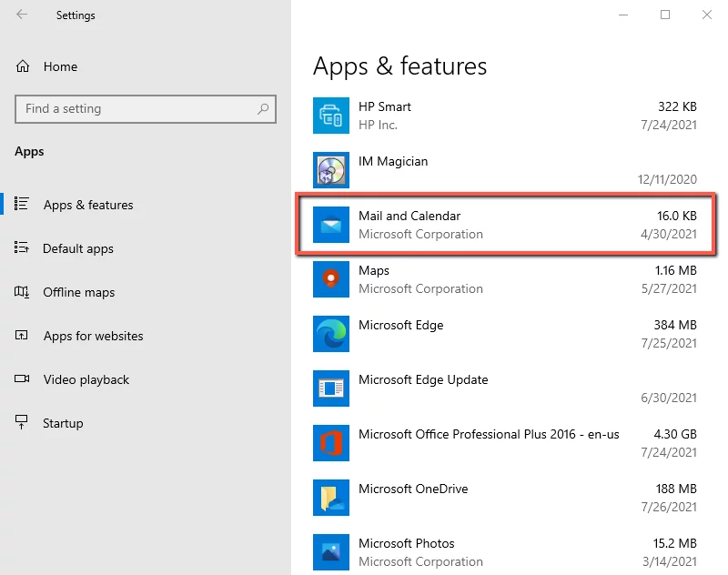Minimize the Settings window

623,15
